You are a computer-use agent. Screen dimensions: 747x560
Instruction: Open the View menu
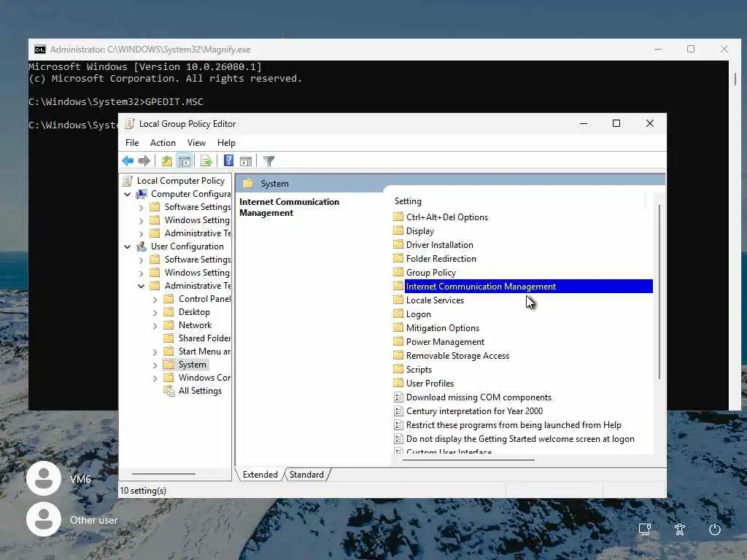click(x=196, y=143)
